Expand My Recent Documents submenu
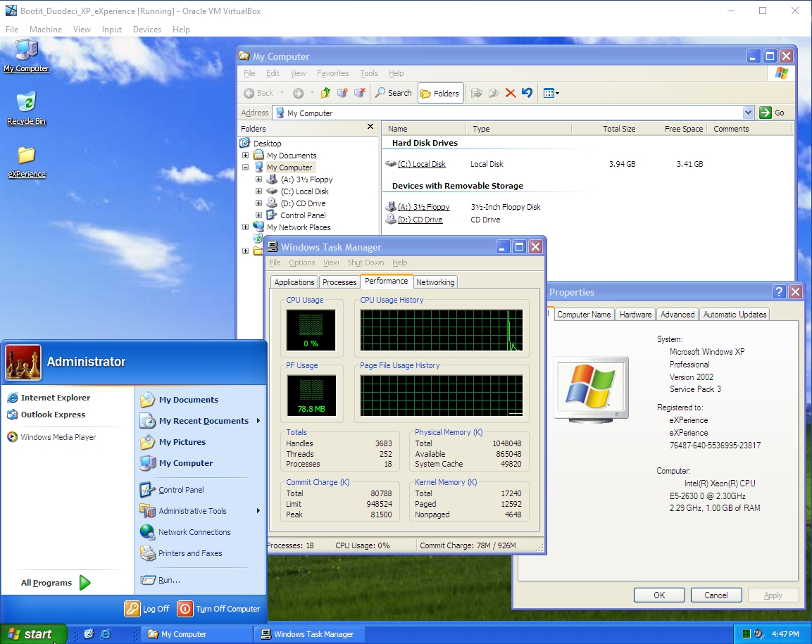This screenshot has height=644, width=812. [200, 421]
